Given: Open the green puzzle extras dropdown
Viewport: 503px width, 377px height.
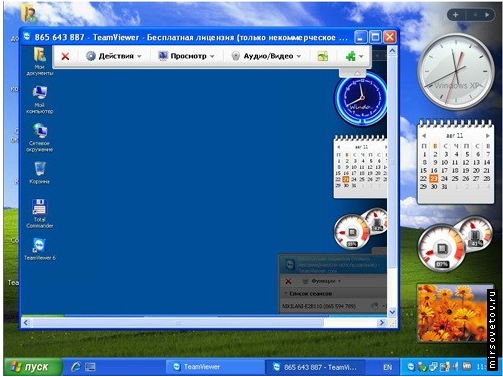Looking at the screenshot, I should 354,56.
